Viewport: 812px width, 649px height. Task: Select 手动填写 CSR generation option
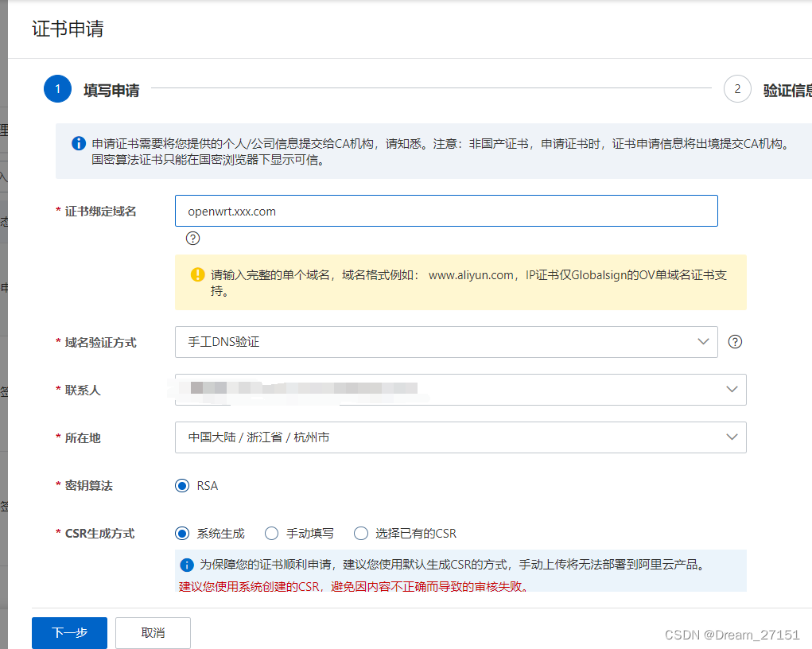tap(271, 534)
